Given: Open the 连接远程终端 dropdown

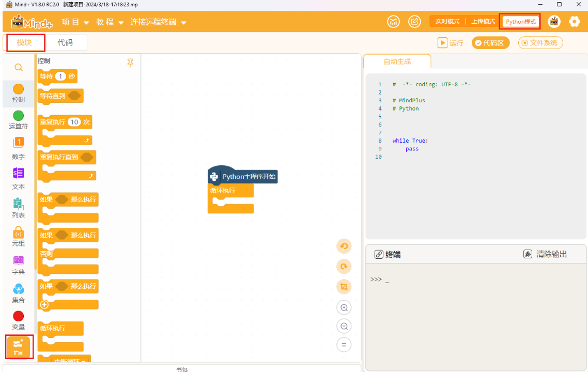Looking at the screenshot, I should [158, 22].
